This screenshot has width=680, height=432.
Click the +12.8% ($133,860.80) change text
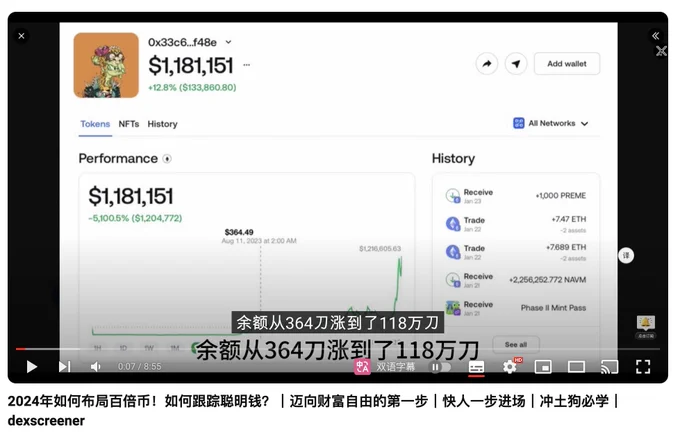click(192, 87)
